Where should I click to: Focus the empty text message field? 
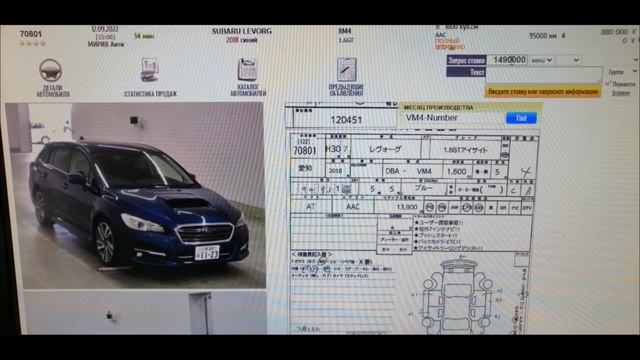(x=544, y=75)
